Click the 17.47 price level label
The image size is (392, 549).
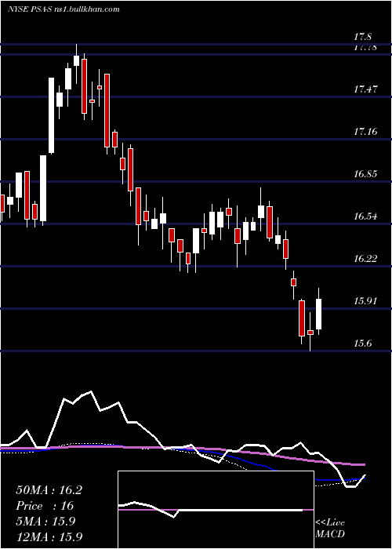366,89
